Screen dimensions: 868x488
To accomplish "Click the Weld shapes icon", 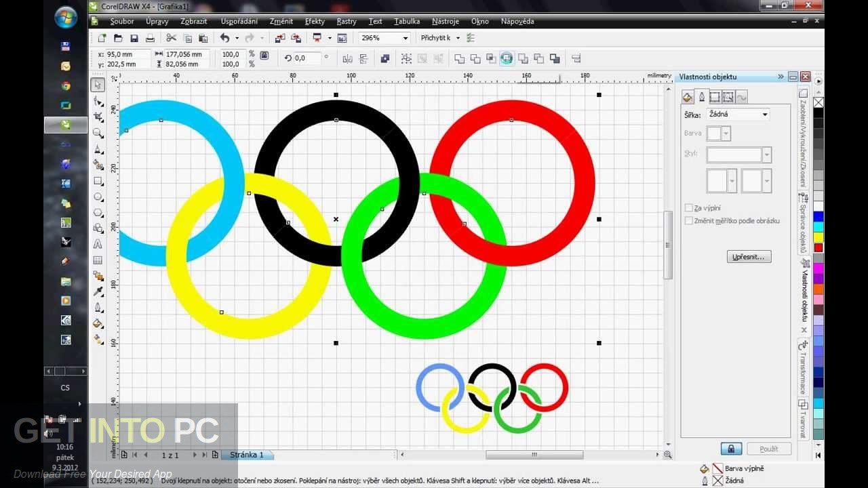I will 459,58.
